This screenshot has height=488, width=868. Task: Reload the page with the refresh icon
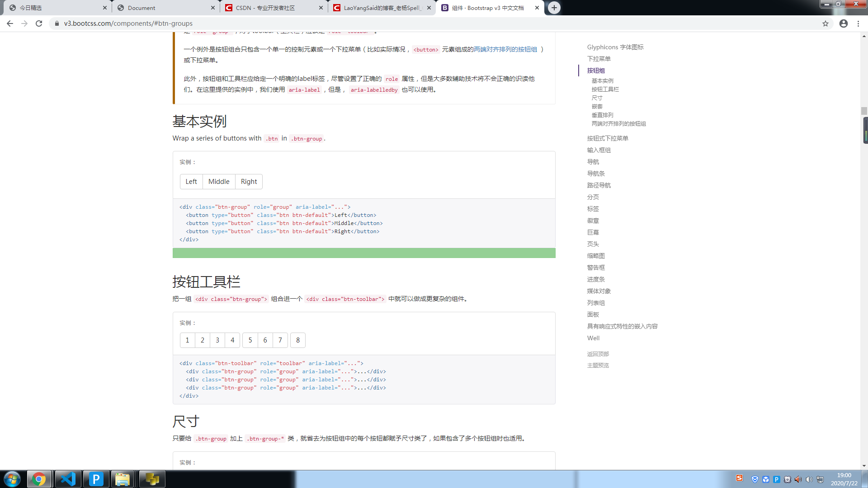click(x=39, y=23)
